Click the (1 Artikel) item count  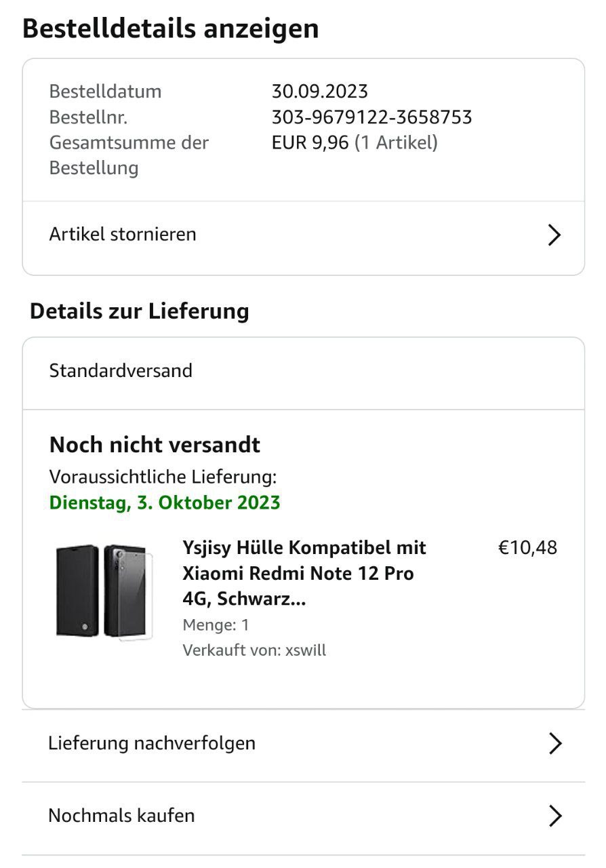(x=397, y=142)
